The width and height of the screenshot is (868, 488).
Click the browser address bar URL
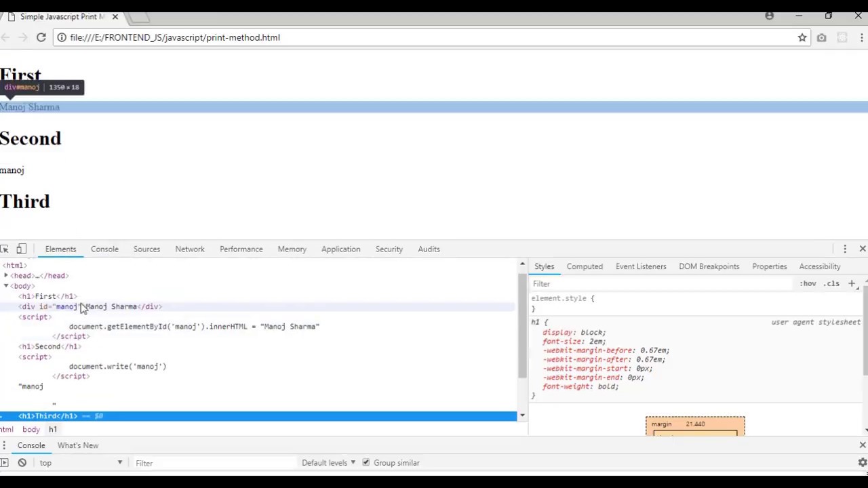point(174,37)
